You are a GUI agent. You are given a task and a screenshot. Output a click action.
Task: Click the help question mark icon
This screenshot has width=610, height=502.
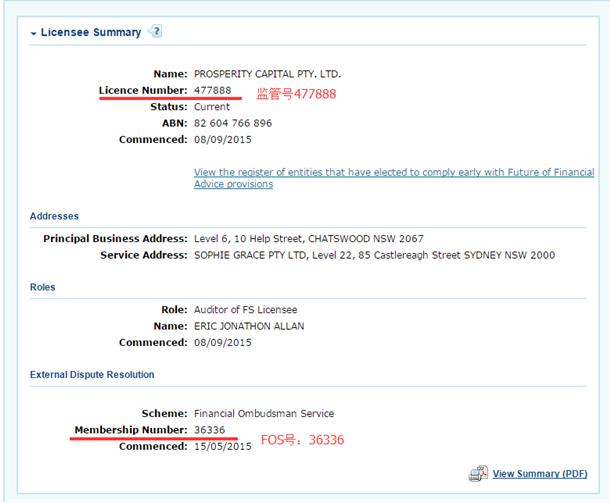[156, 31]
